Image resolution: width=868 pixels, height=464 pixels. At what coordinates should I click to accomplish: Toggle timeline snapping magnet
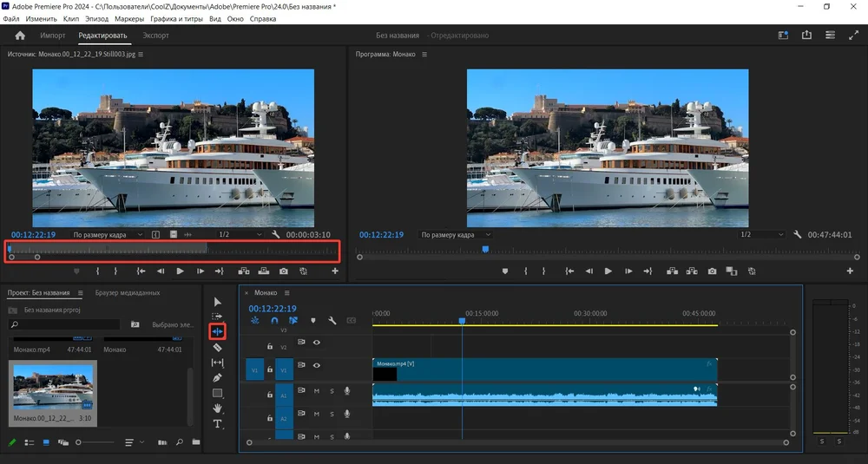click(x=274, y=320)
